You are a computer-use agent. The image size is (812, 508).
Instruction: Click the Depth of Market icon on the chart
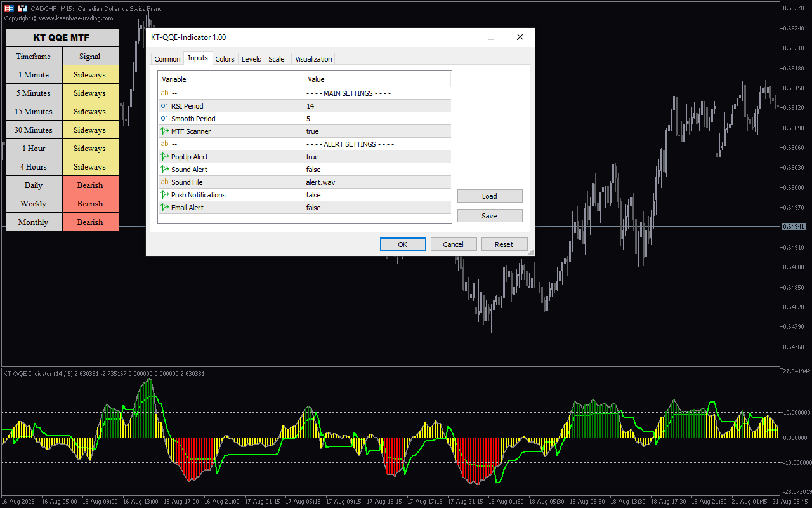click(x=10, y=8)
